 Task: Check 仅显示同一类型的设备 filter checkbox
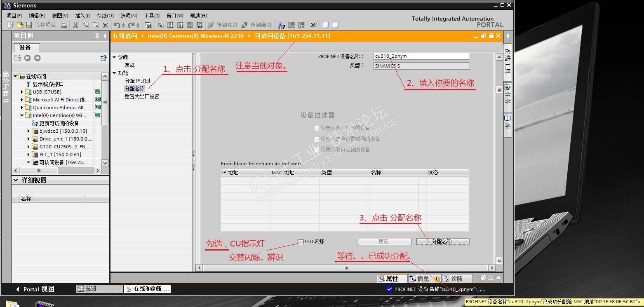[317, 128]
